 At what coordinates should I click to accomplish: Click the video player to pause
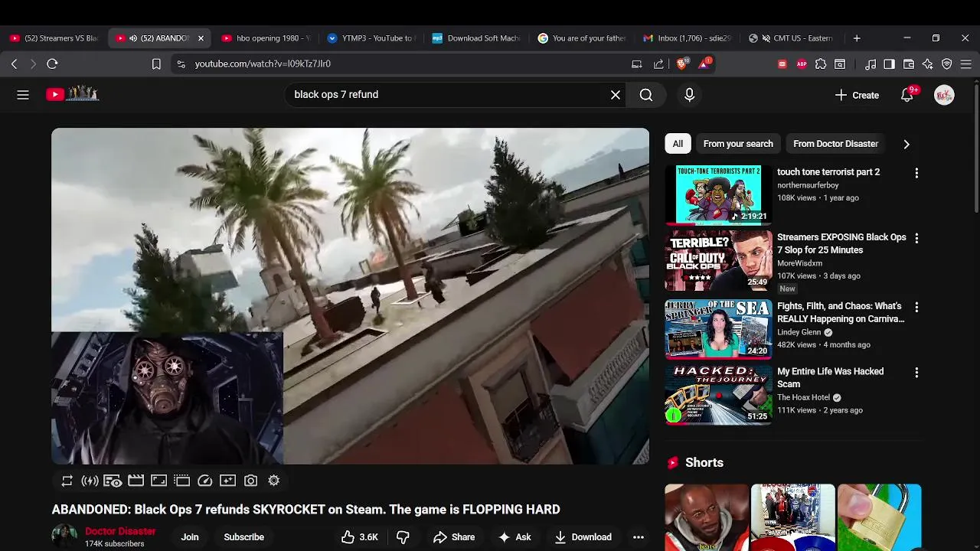tap(350, 296)
